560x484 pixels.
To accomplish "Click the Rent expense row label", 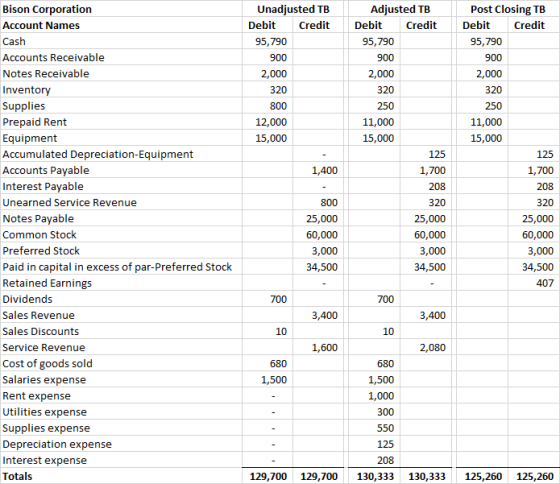I will (x=36, y=396).
